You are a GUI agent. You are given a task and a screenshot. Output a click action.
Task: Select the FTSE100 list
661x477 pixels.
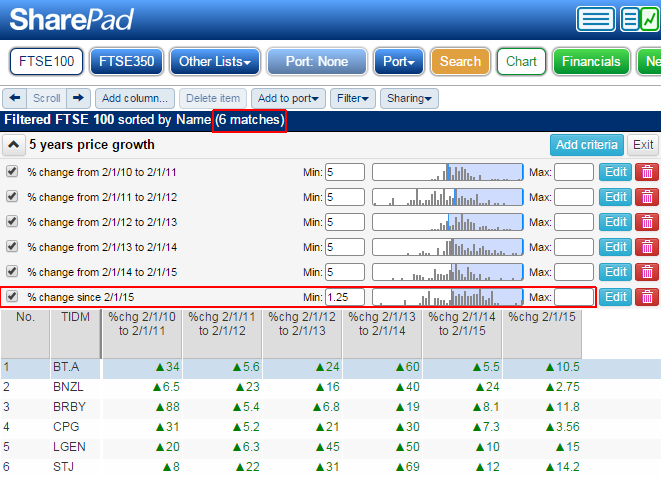point(46,62)
